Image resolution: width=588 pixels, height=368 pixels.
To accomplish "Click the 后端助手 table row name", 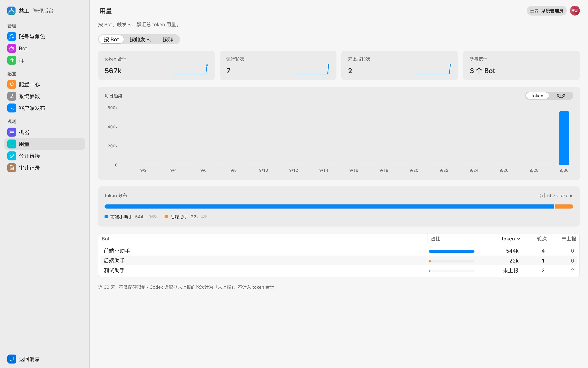I will pos(114,261).
